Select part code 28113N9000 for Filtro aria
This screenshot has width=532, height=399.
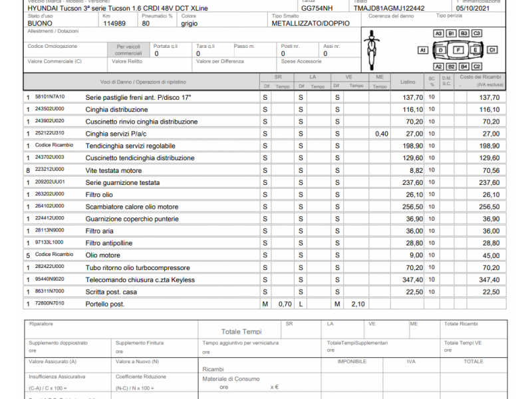49,230
